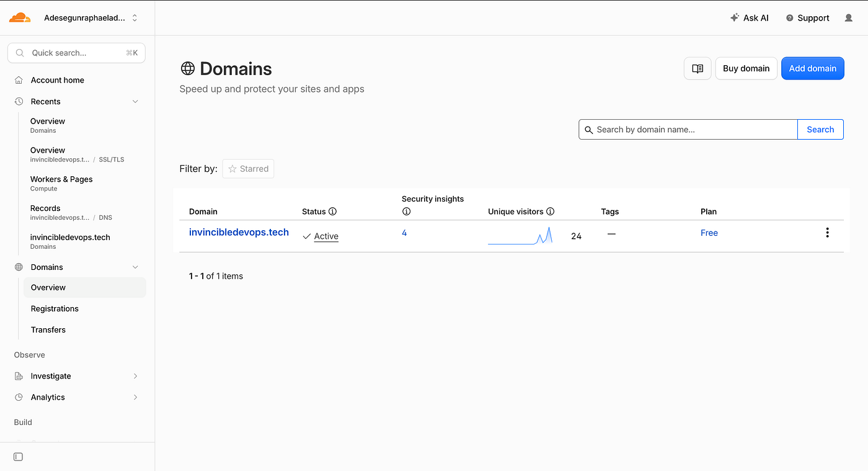Click the Plan column header
The height and width of the screenshot is (471, 868).
pos(709,212)
